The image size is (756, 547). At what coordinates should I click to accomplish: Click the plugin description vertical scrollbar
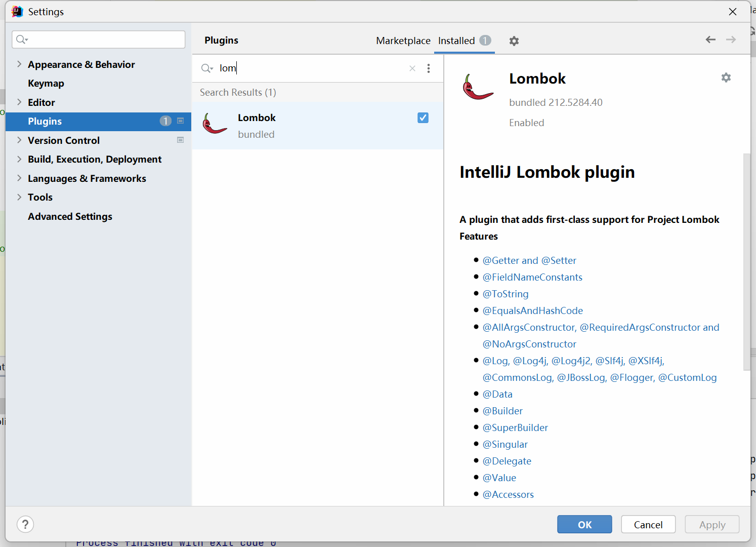747,261
